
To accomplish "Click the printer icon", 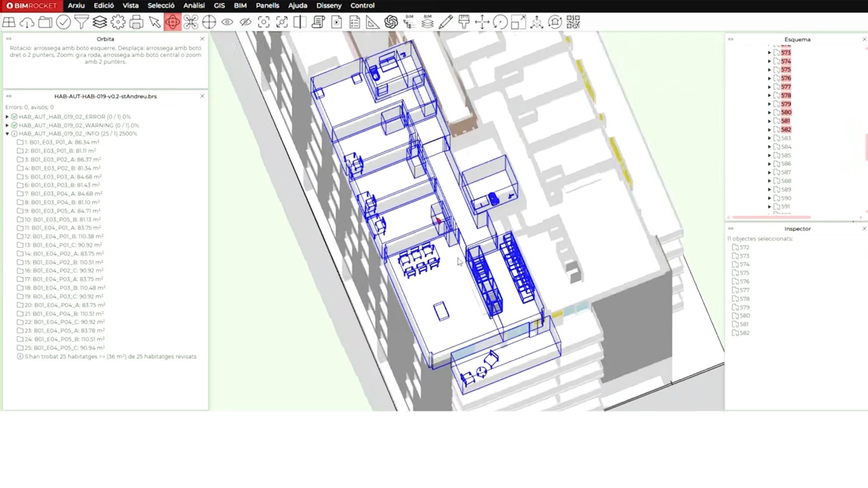I will [136, 22].
